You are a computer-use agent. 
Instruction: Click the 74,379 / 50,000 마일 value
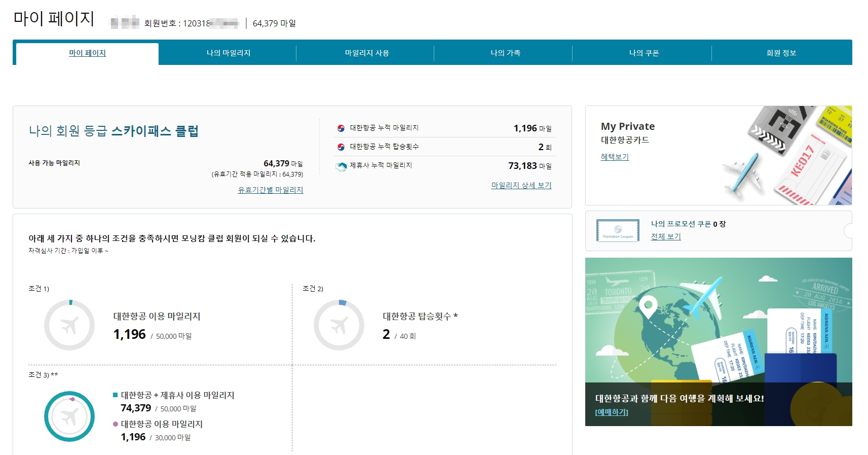[158, 408]
